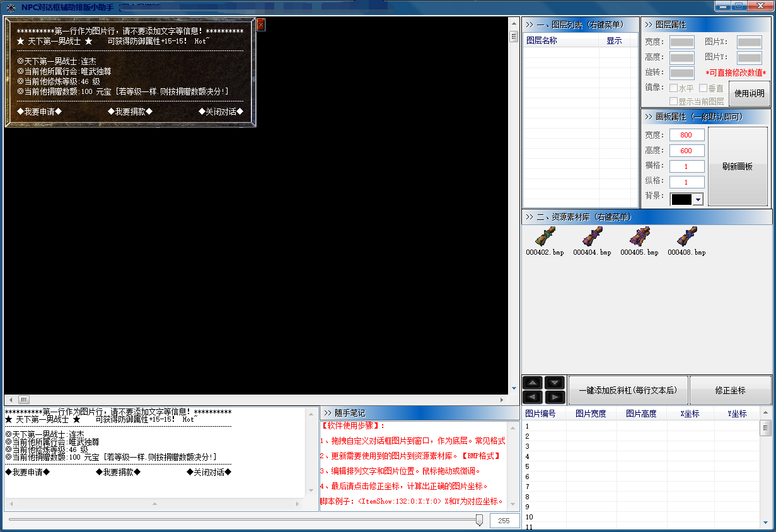Click text editor scrollbar down arrow
Screen dimensions: 776x532
310,490
